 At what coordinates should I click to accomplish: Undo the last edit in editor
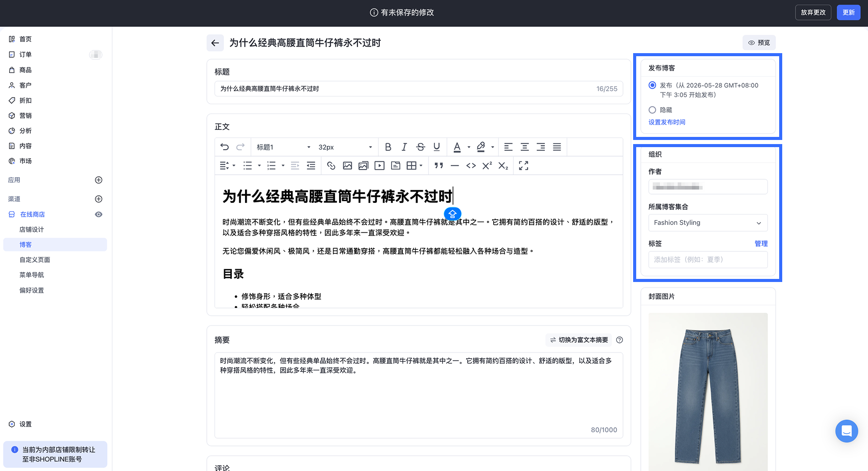click(225, 147)
